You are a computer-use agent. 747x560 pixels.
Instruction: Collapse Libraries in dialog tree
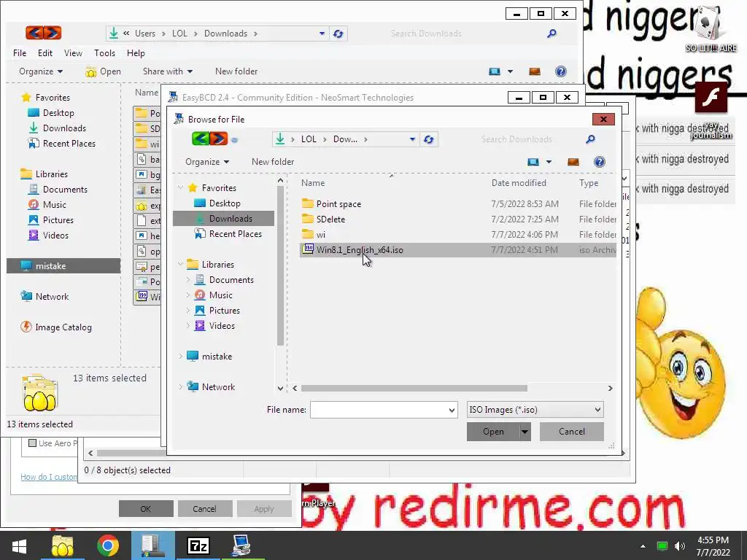(x=181, y=264)
